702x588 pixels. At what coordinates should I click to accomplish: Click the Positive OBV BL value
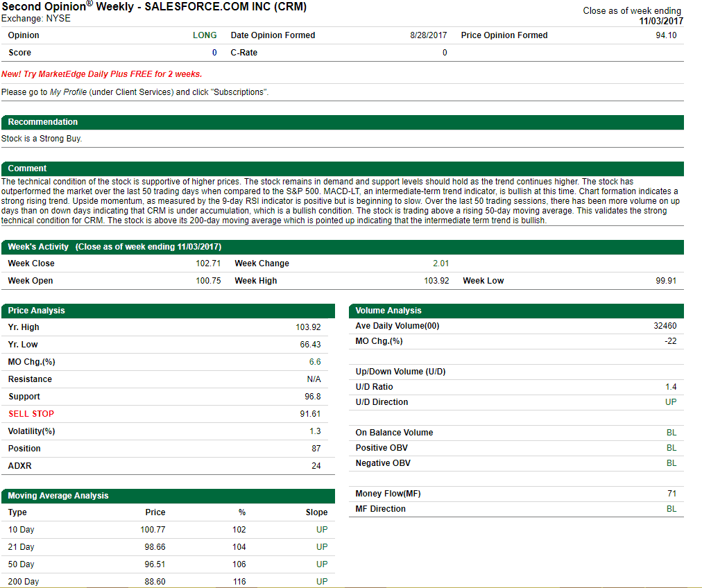tap(671, 448)
